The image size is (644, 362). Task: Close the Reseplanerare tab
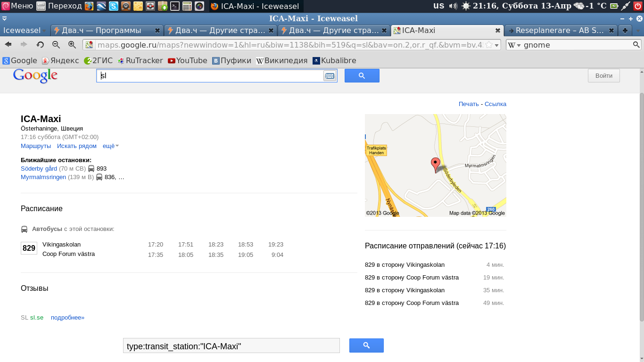click(x=611, y=30)
